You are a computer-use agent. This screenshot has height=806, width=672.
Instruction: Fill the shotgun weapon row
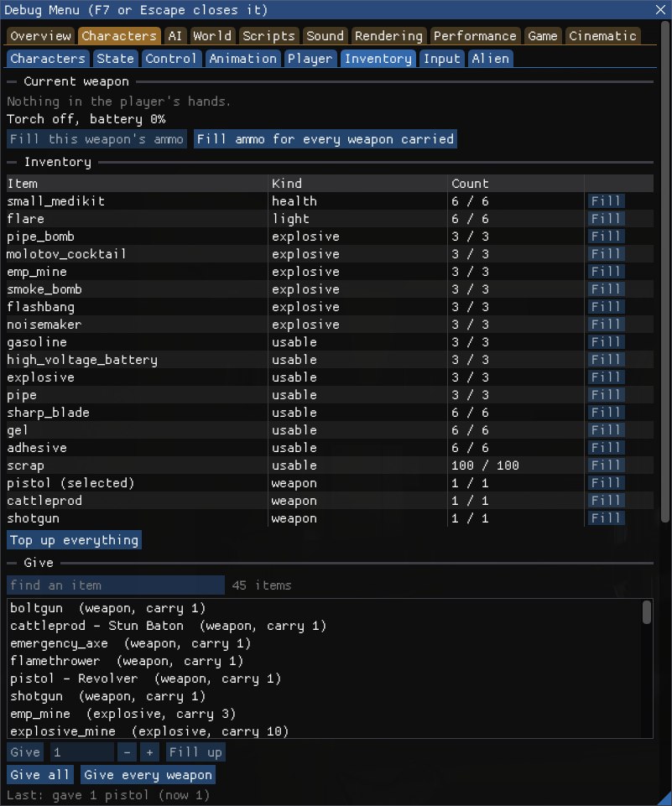[607, 518]
